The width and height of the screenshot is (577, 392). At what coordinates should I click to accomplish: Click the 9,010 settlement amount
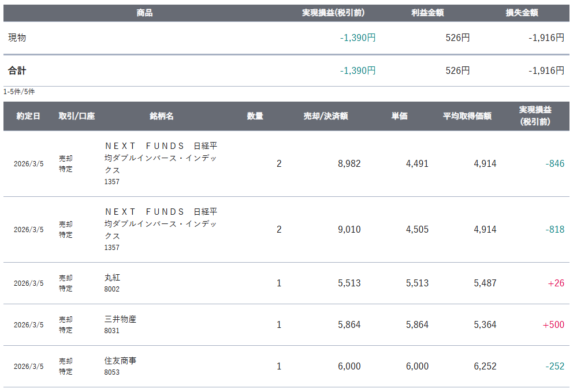coord(349,230)
